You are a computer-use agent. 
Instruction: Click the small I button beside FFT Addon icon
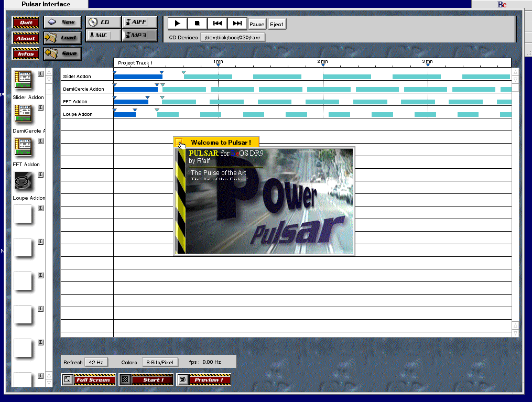point(41,141)
